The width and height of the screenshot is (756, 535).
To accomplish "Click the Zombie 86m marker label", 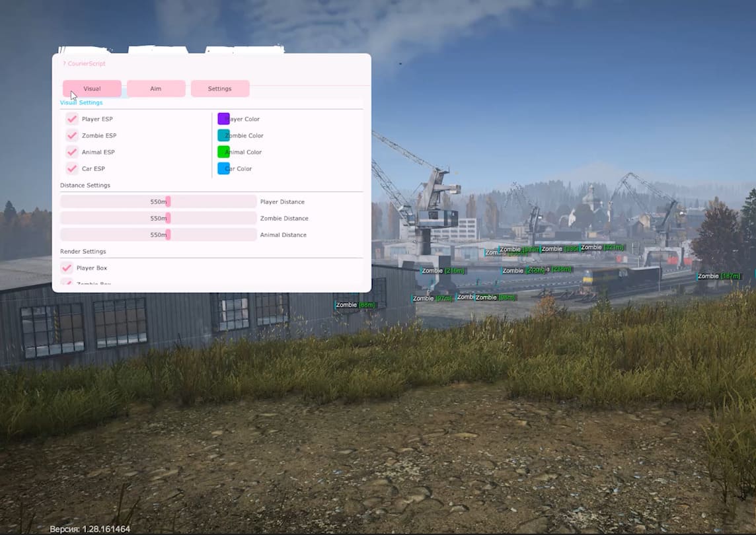I will coord(355,305).
